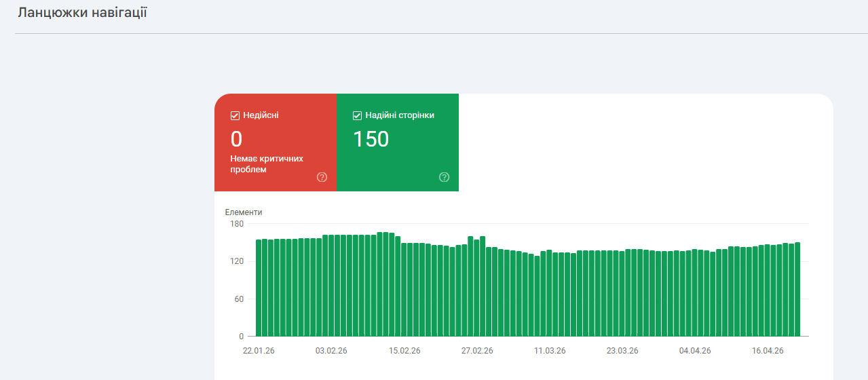Viewport: 868px width, 380px height.
Task: Select the Надійні сторінки count of 150
Action: (x=371, y=139)
